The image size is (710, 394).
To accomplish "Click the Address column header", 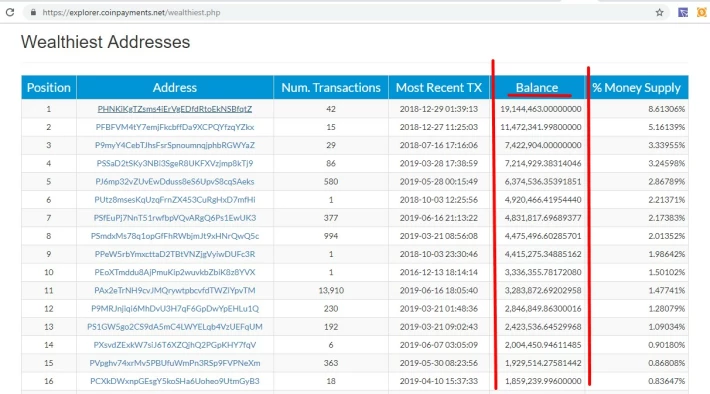I will (175, 87).
